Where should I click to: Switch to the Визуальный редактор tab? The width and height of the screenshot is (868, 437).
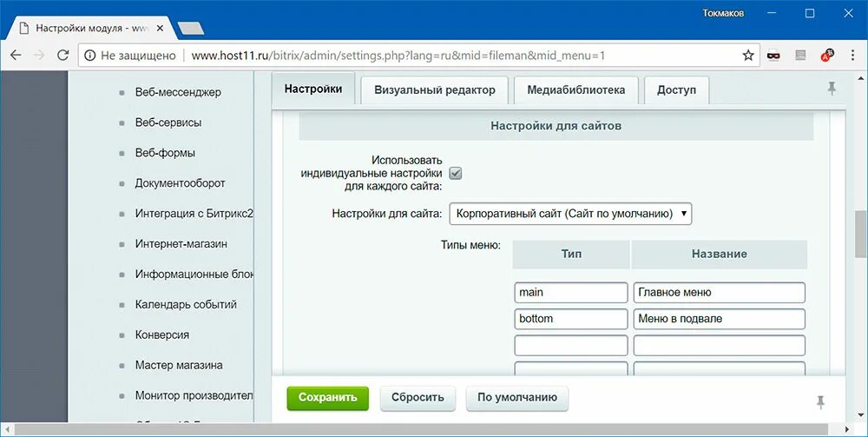(x=435, y=90)
